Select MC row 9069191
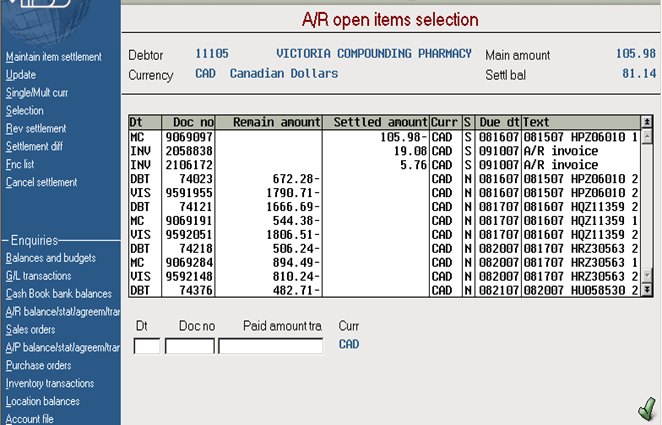 [385, 221]
